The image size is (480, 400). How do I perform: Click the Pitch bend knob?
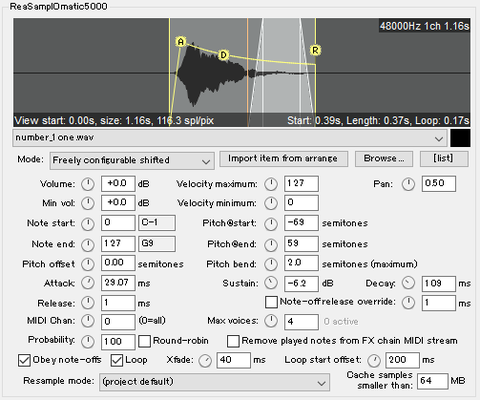click(x=271, y=264)
